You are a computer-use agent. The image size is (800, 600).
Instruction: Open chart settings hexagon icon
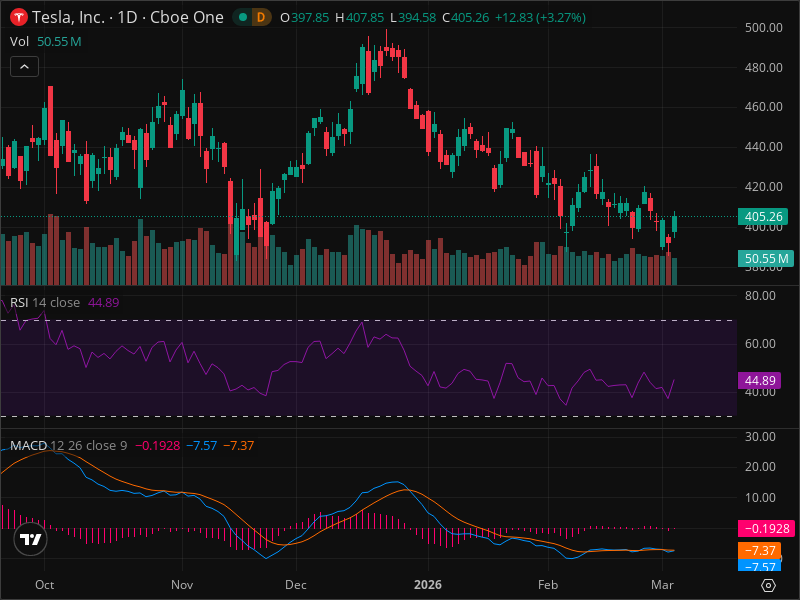coord(768,585)
